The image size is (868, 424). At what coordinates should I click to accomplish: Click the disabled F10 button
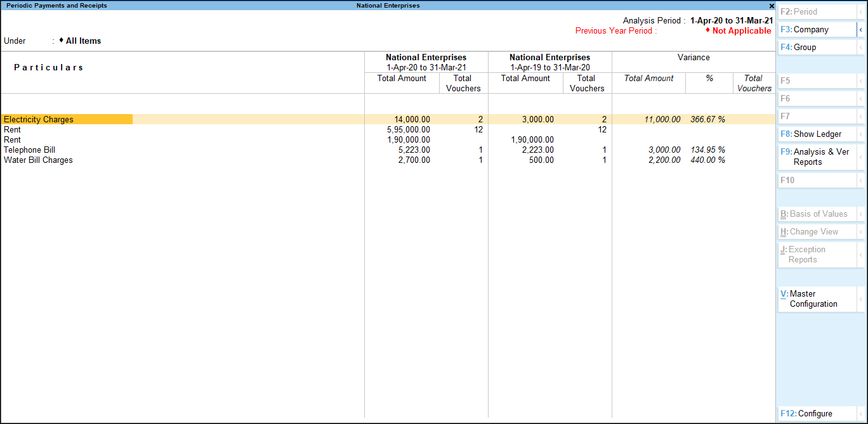(x=818, y=180)
